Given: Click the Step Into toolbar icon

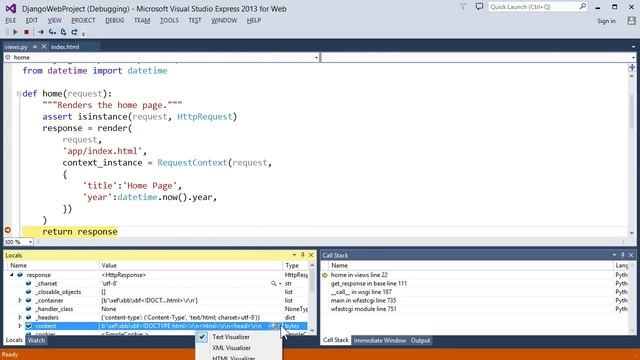Looking at the screenshot, I should coord(52,32).
